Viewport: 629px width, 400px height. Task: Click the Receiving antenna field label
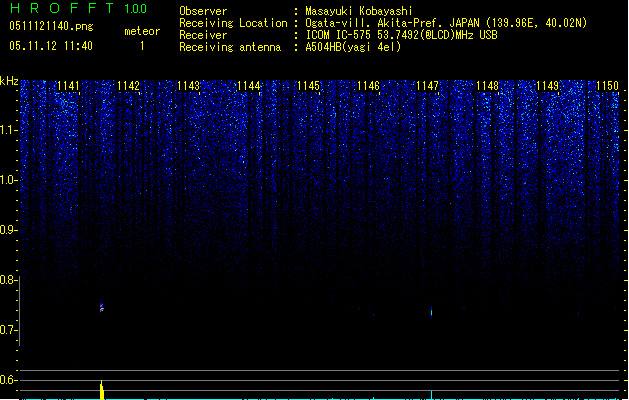coord(230,47)
